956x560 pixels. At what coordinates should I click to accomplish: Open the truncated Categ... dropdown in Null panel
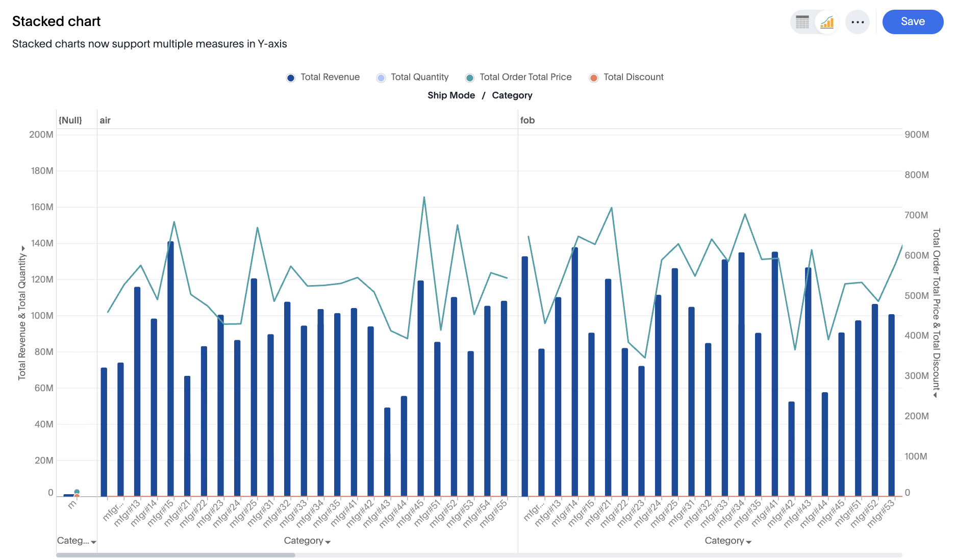coord(77,541)
